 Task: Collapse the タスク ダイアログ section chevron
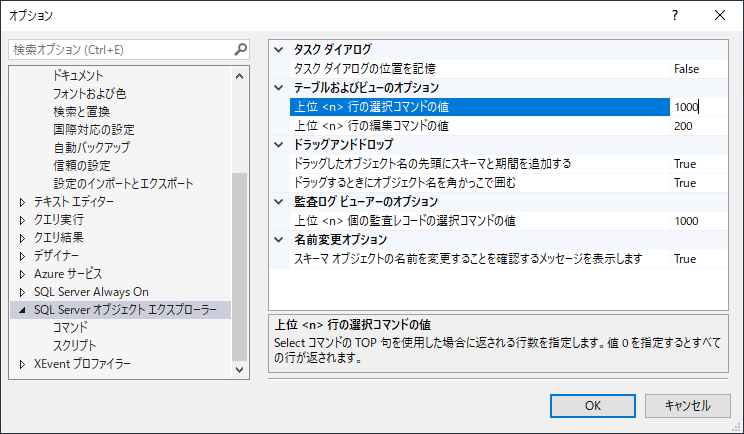tap(279, 50)
